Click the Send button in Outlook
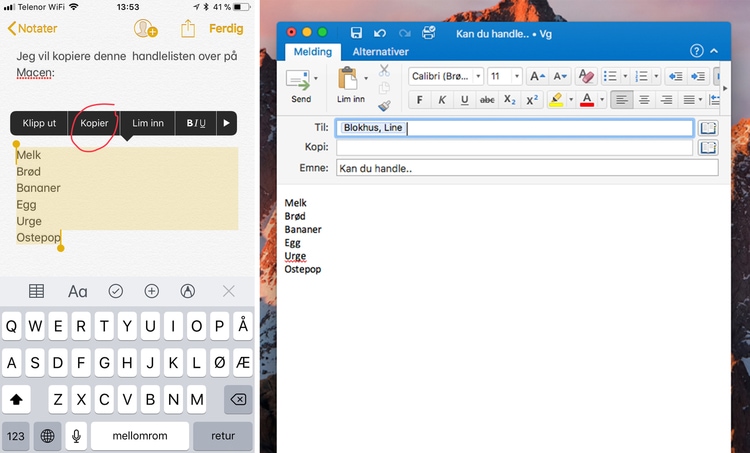The width and height of the screenshot is (750, 453). (300, 84)
